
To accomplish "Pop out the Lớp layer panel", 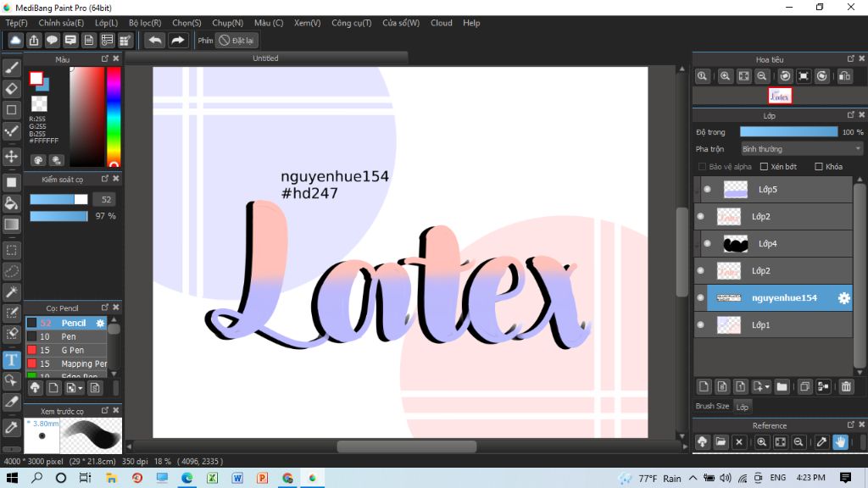I will coord(851,115).
